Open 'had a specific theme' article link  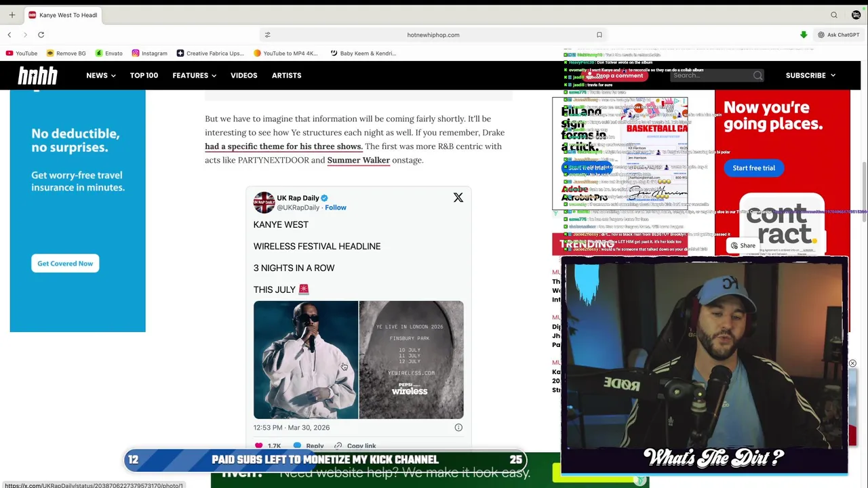[x=283, y=146]
